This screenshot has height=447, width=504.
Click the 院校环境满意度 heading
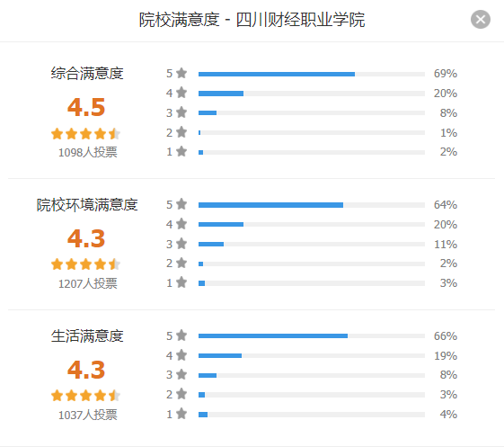pyautogui.click(x=87, y=205)
